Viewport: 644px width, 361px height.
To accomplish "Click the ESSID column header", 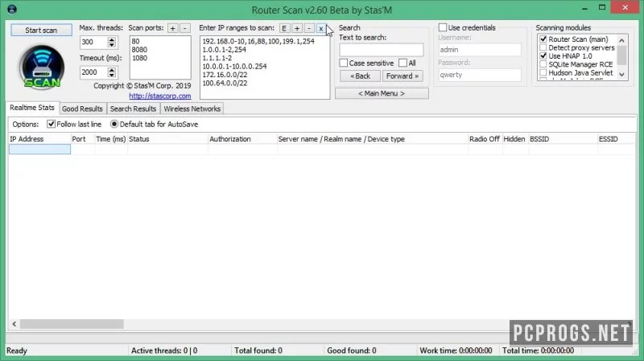I will point(616,139).
